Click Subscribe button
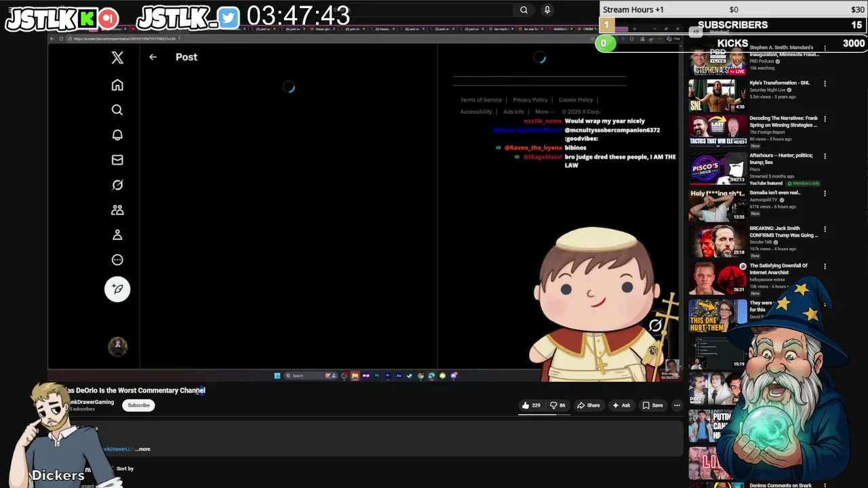Image resolution: width=868 pixels, height=488 pixels. [x=138, y=405]
